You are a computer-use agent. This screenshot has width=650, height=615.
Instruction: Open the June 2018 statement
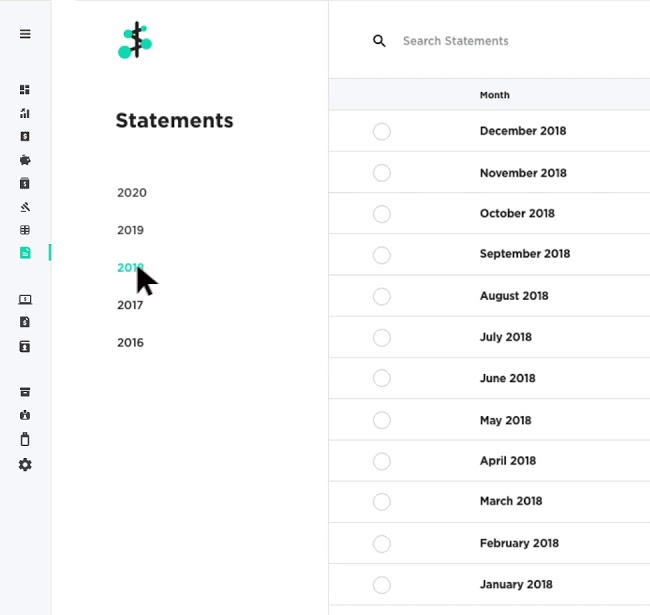507,379
